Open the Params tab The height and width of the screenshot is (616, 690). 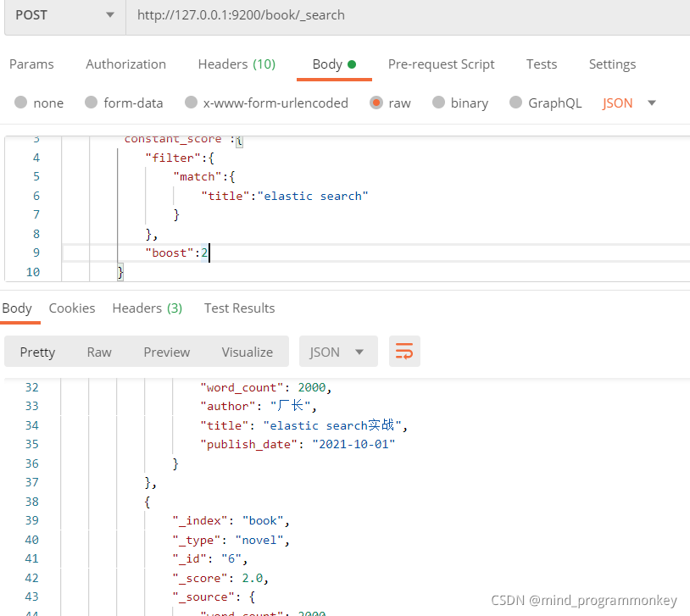point(31,64)
